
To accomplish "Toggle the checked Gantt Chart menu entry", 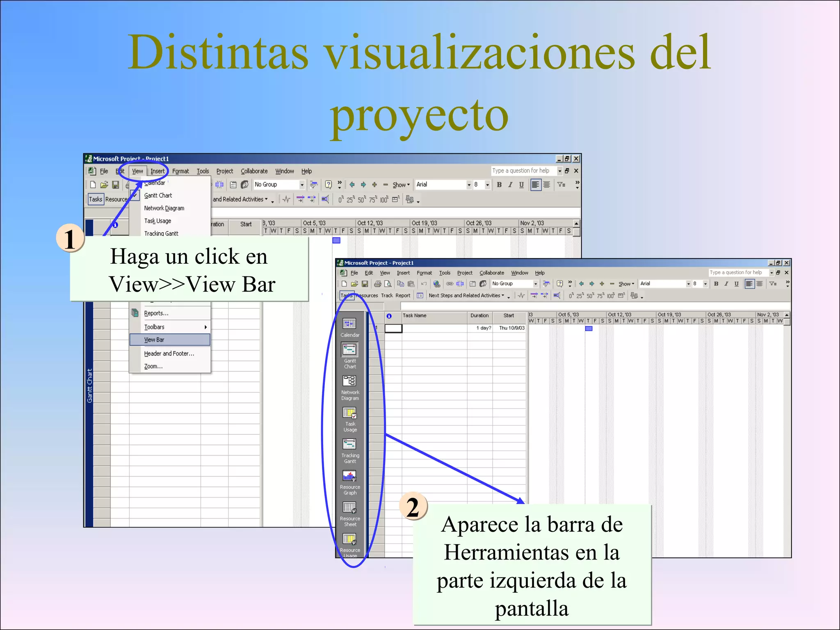I will point(170,195).
